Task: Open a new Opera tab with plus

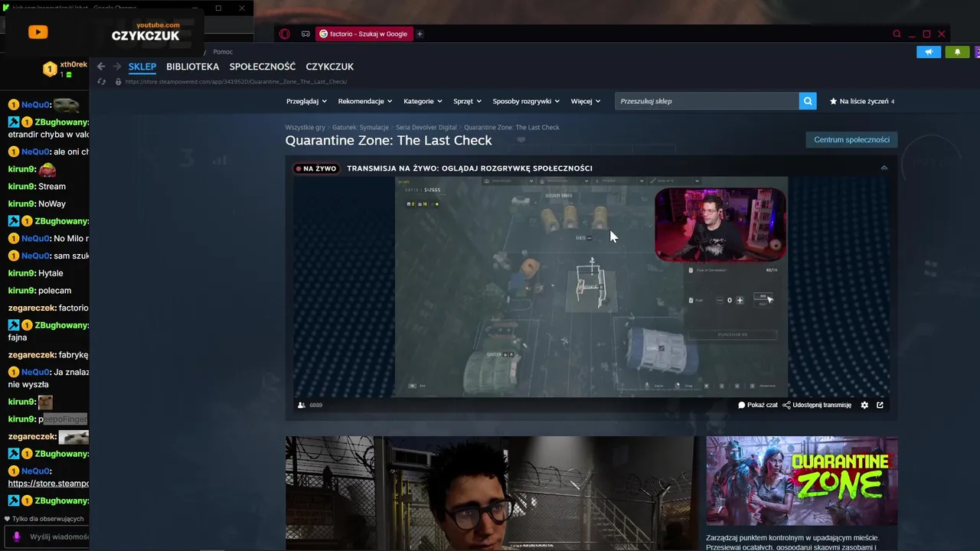Action: click(x=420, y=34)
